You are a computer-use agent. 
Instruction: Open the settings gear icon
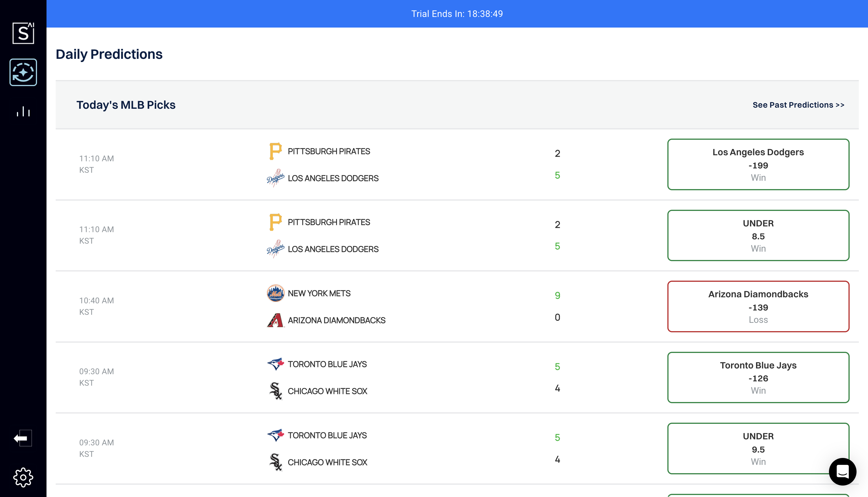[x=23, y=477]
